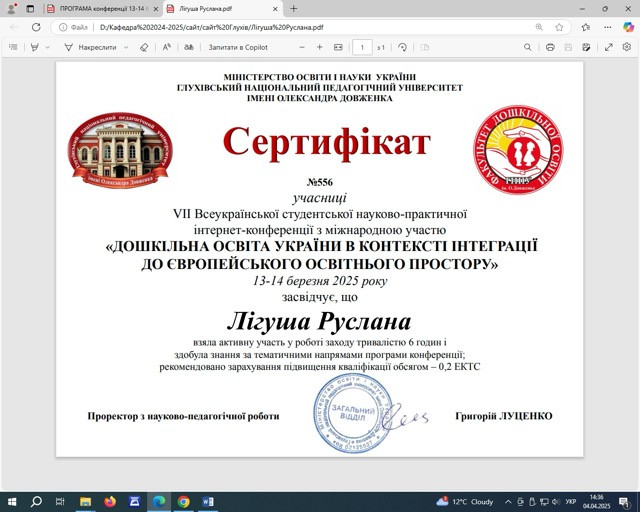Open a new browser tab
640x512 pixels.
coord(293,8)
